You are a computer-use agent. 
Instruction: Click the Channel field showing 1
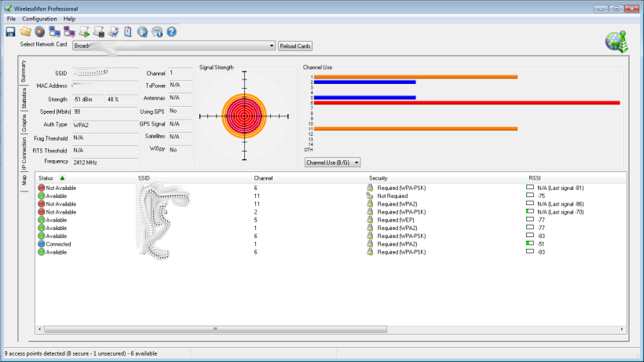[180, 73]
